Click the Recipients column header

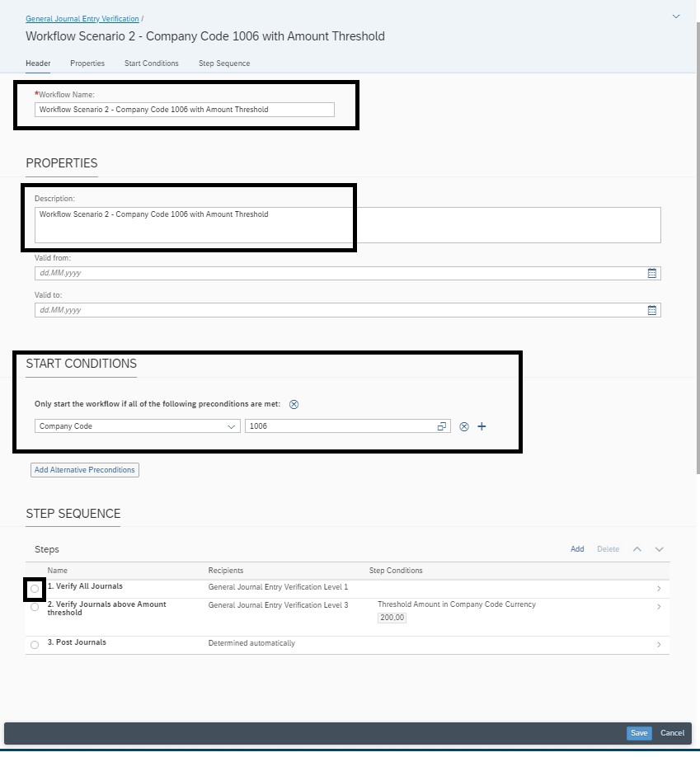(226, 571)
